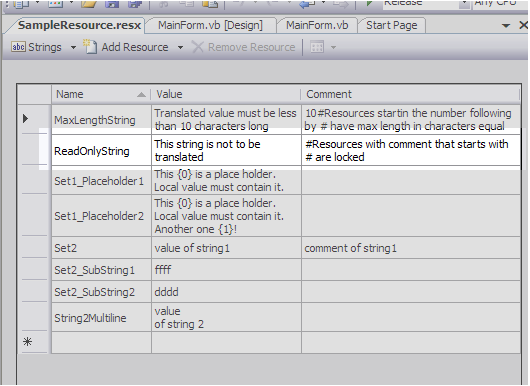This screenshot has width=530, height=386.
Task: Click the Add Resource button
Action: point(126,47)
